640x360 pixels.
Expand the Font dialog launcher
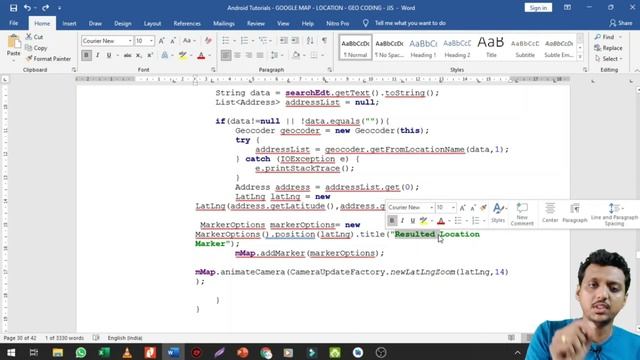pyautogui.click(x=213, y=70)
